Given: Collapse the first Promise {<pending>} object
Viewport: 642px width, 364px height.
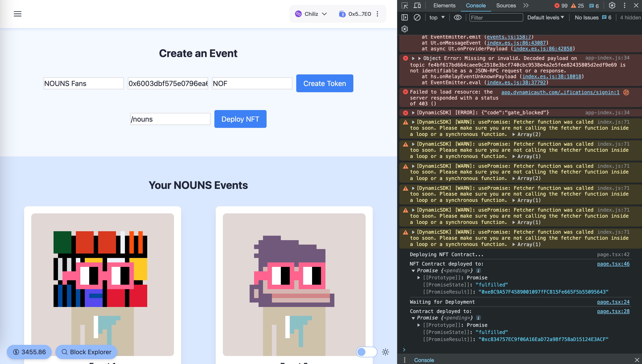Looking at the screenshot, I should 413,271.
